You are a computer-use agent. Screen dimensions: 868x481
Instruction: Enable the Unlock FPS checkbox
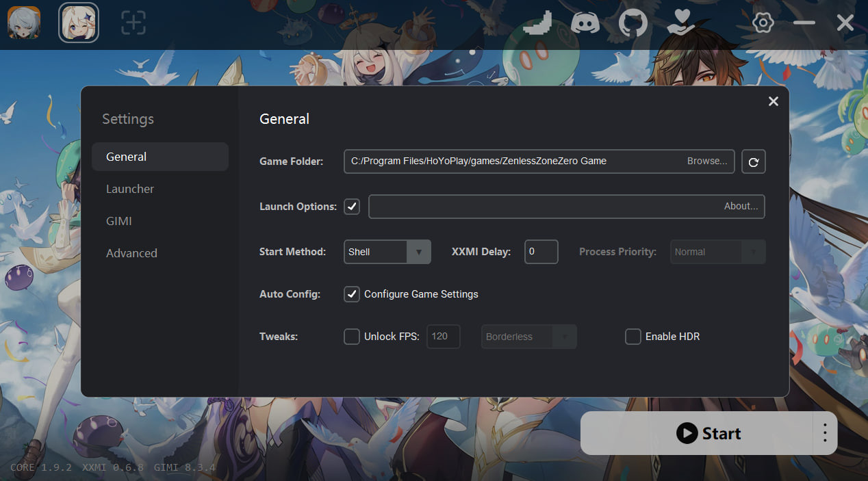tap(352, 337)
